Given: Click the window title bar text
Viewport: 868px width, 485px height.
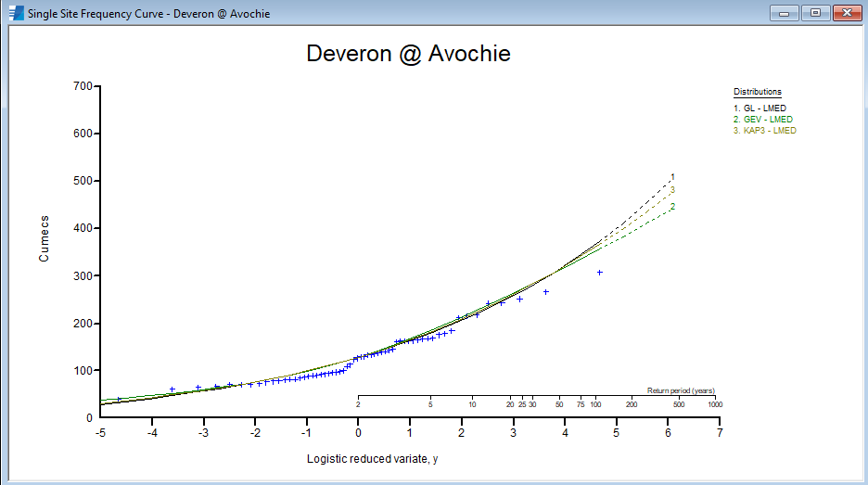Looking at the screenshot, I should (x=148, y=13).
